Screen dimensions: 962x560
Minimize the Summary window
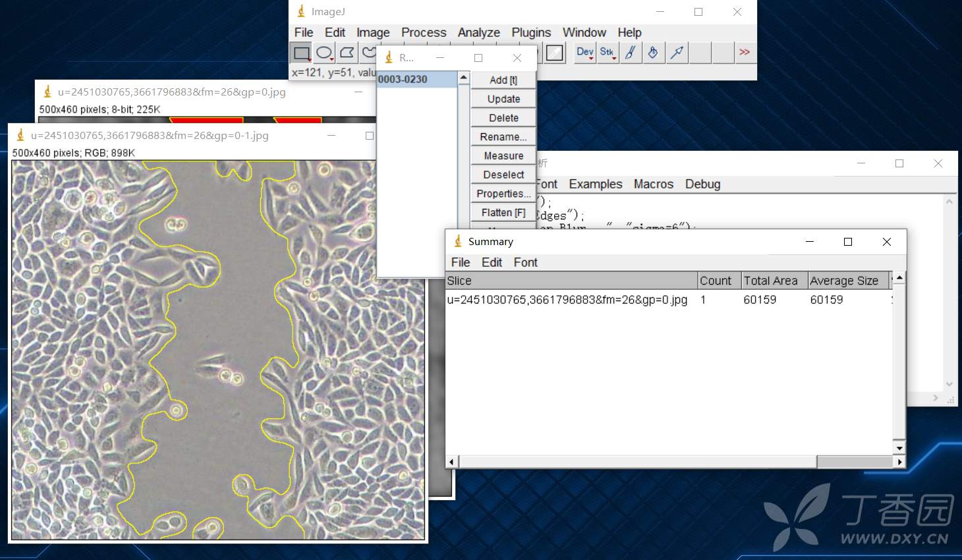[x=810, y=242]
